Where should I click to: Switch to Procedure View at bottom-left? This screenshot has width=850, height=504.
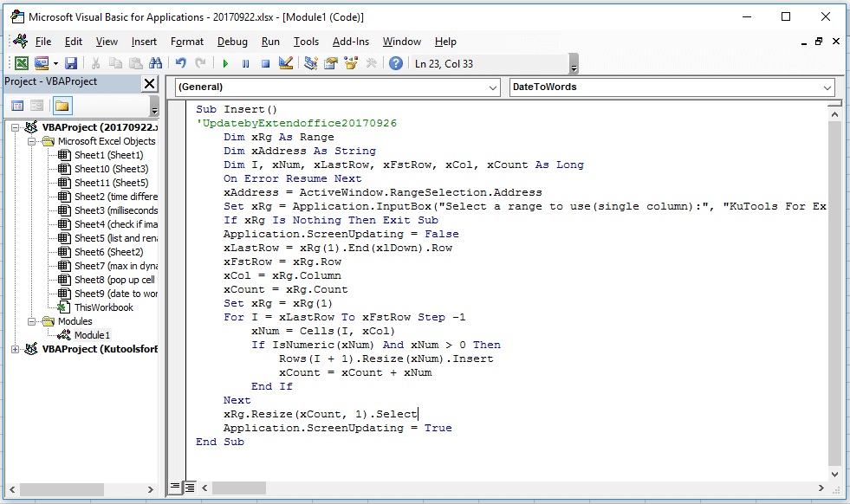(175, 487)
